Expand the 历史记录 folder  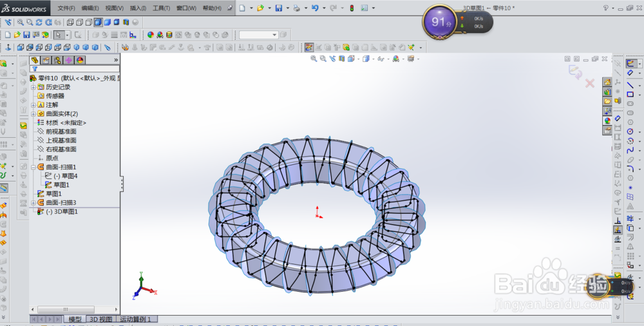[33, 87]
